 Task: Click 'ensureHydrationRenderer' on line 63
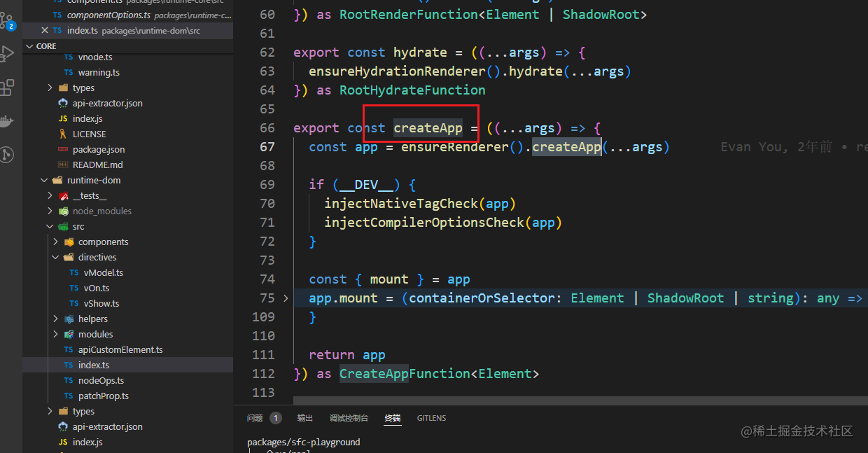click(397, 71)
